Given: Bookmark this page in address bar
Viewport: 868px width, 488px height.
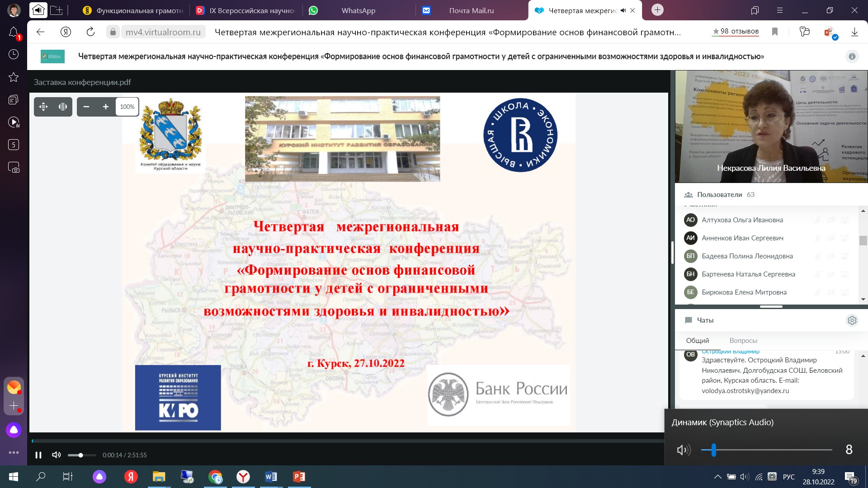Looking at the screenshot, I should pyautogui.click(x=775, y=32).
